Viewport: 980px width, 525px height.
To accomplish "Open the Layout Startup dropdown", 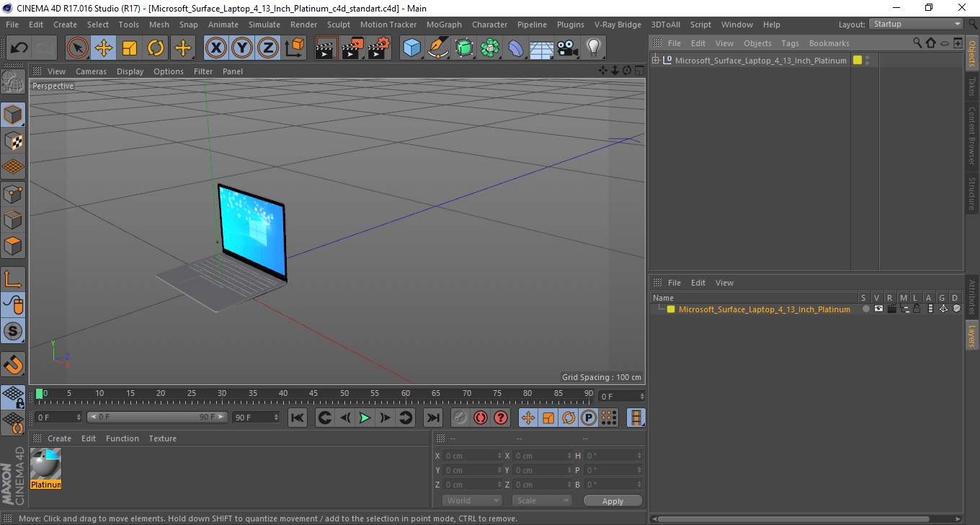I will 916,24.
